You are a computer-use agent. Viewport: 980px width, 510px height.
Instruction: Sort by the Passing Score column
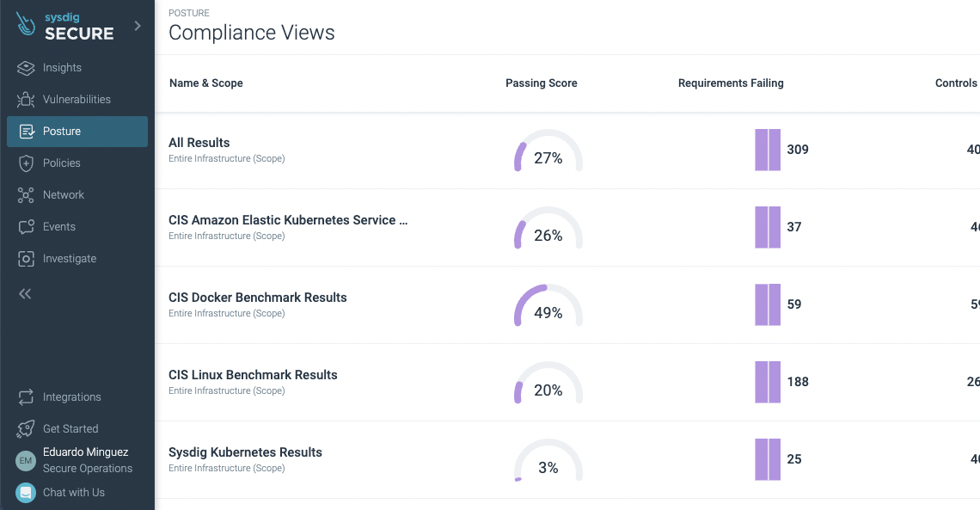[x=541, y=83]
